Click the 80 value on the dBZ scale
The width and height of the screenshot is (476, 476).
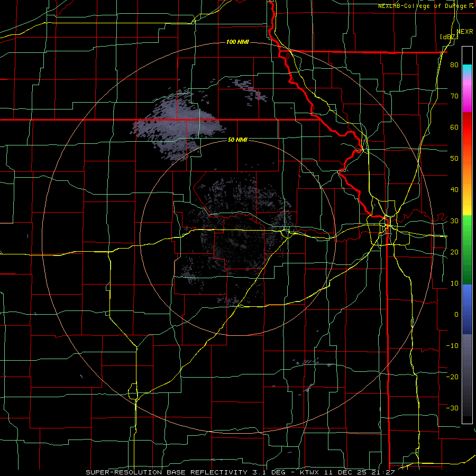tap(454, 65)
